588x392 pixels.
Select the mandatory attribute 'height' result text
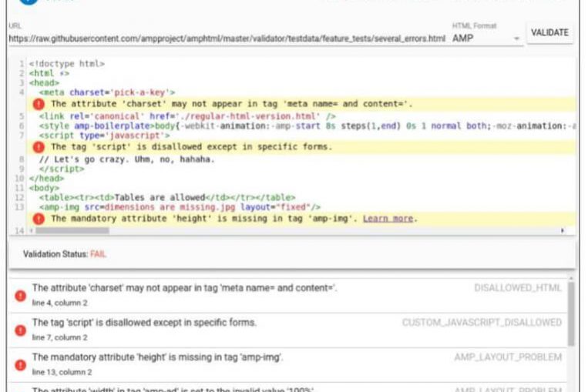pos(157,357)
